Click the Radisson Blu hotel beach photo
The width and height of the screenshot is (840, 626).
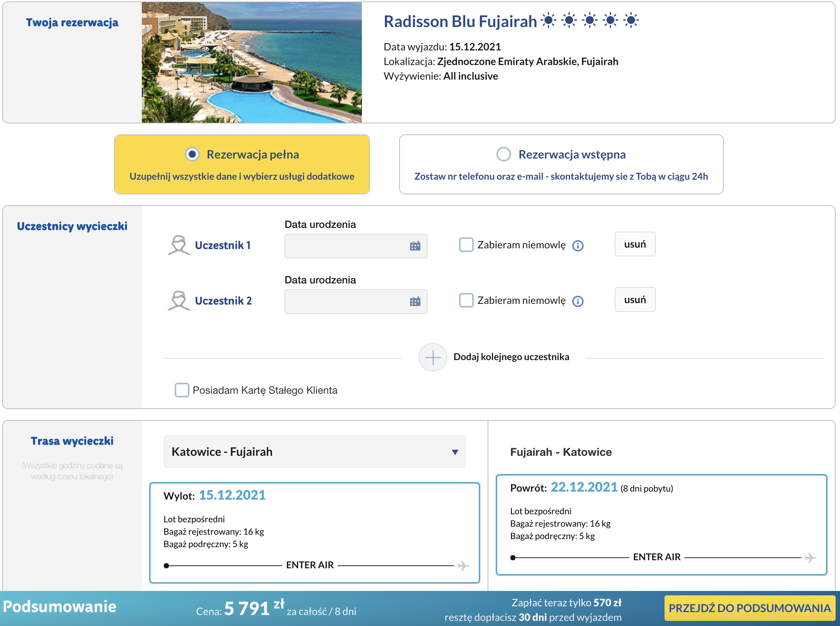pyautogui.click(x=252, y=62)
